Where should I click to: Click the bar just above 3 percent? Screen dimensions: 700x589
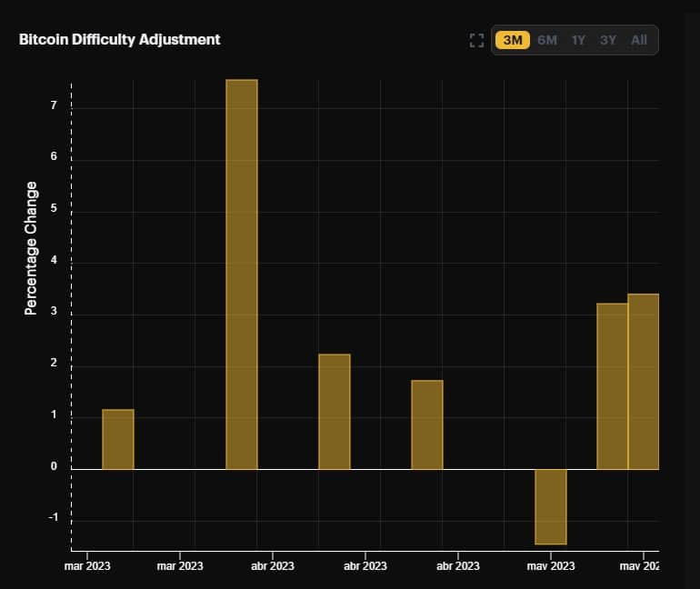tap(612, 386)
